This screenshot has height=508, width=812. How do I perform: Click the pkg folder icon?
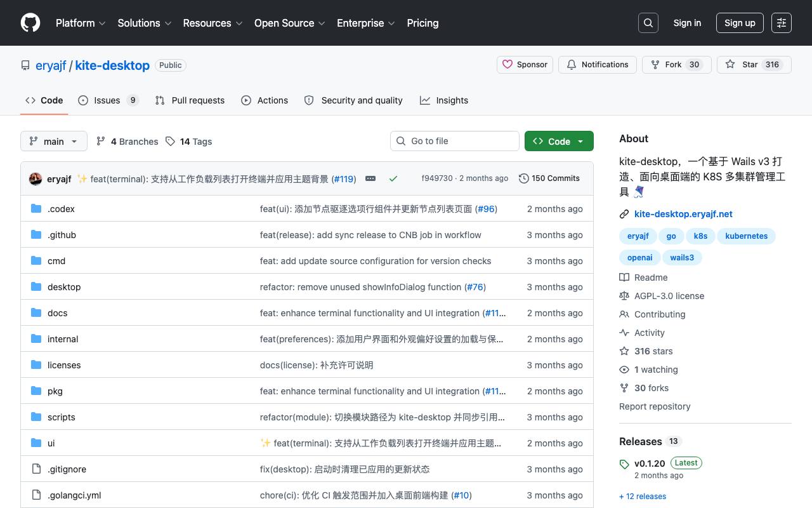(x=36, y=391)
